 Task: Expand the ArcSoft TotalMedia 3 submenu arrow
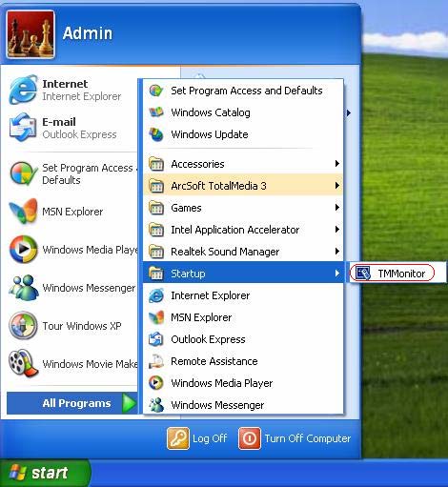(x=337, y=186)
